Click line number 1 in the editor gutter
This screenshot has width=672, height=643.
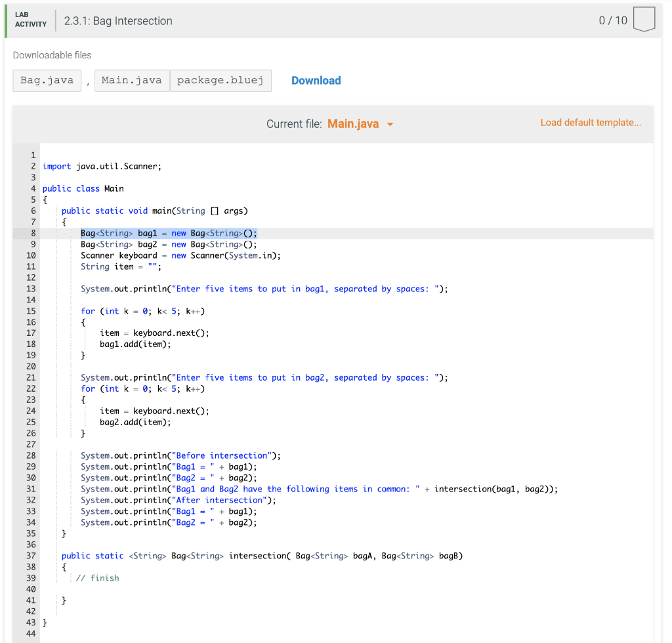pos(33,155)
